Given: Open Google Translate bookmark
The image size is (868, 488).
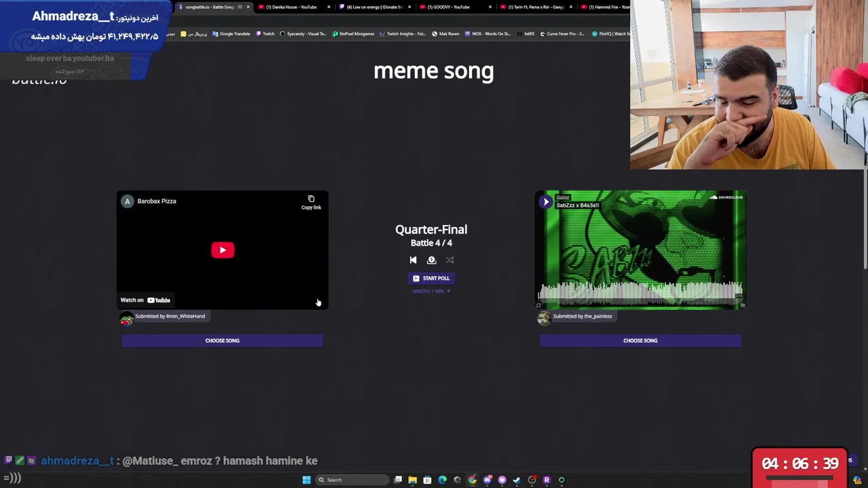Looking at the screenshot, I should coord(231,34).
